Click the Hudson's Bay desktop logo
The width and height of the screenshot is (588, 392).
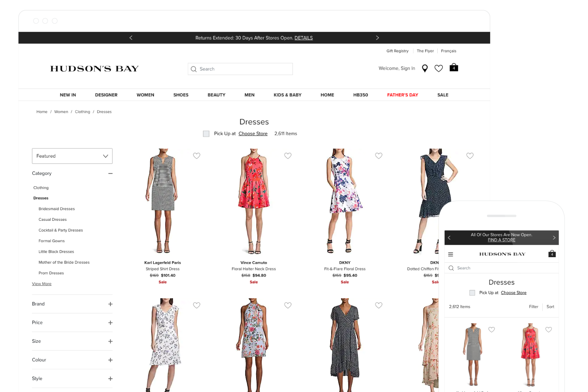coord(94,69)
